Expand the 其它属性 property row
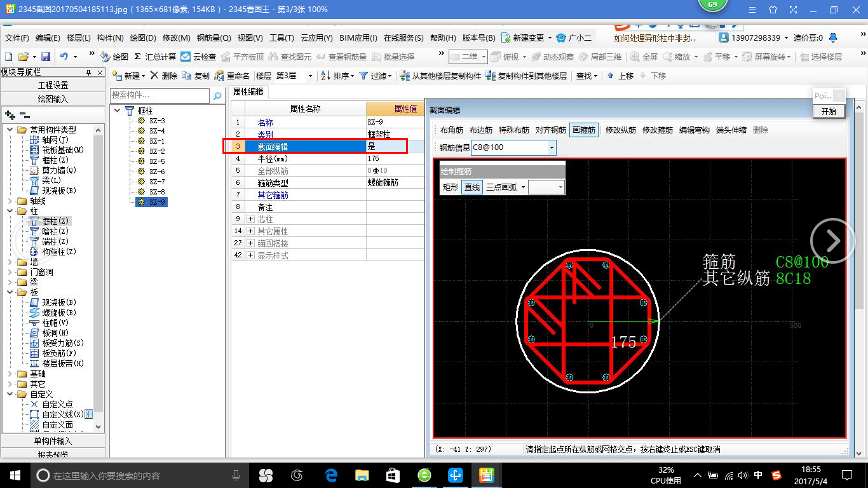 [250, 231]
